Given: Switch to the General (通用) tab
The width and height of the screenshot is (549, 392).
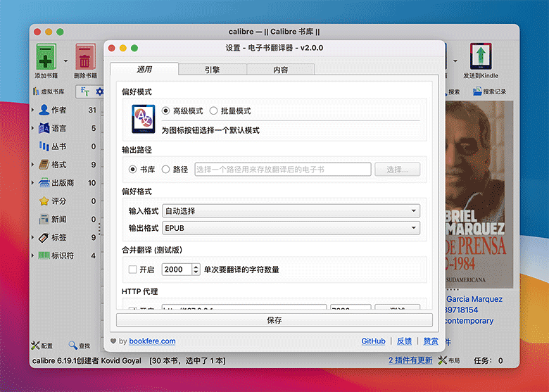Looking at the screenshot, I should pyautogui.click(x=144, y=69).
